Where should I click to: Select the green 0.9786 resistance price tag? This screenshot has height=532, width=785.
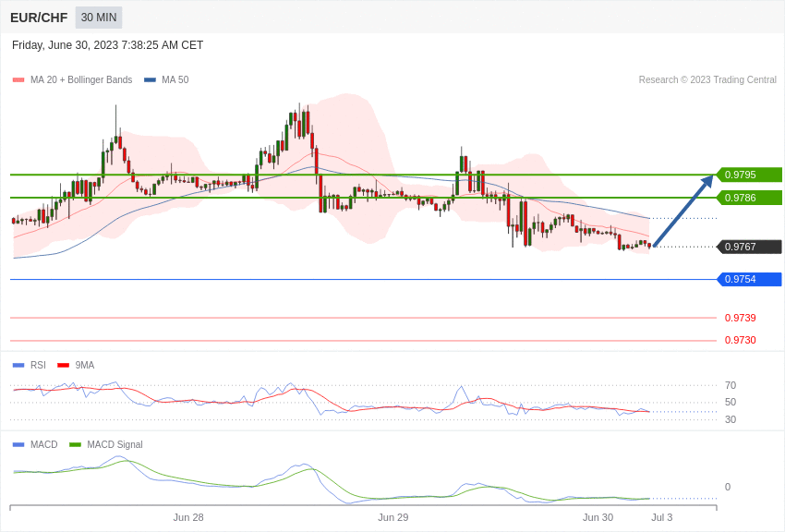tap(749, 198)
